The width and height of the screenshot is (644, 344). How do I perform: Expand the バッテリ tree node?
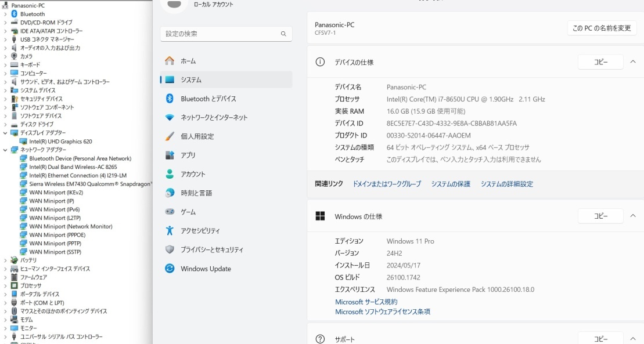5,260
